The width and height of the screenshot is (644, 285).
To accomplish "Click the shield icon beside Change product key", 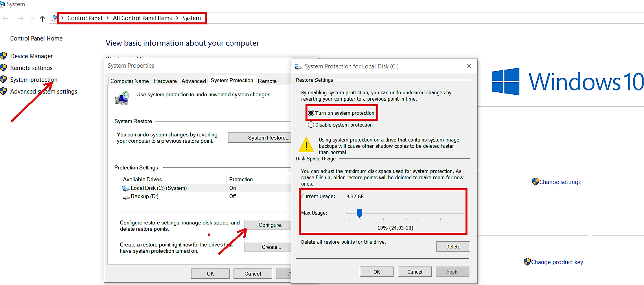I will coord(527,262).
